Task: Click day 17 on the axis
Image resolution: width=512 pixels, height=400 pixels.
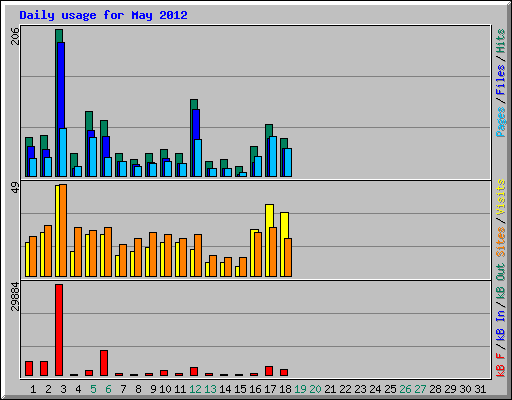Action: tap(270, 389)
